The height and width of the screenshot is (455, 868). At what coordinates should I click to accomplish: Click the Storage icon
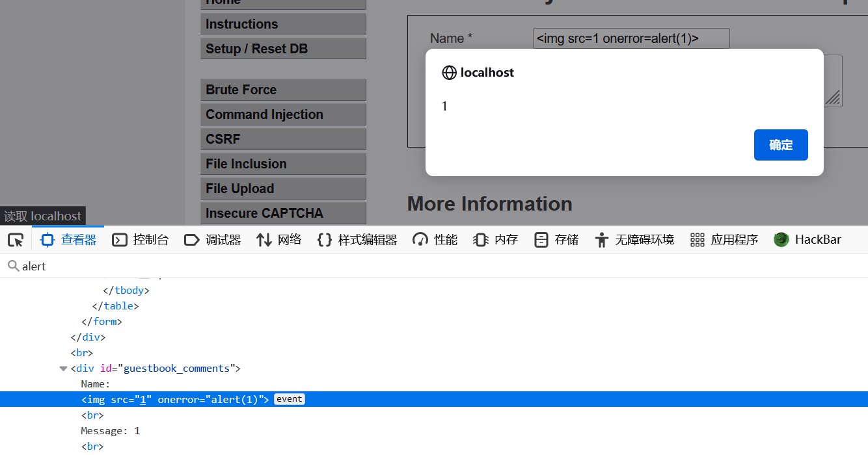[541, 240]
